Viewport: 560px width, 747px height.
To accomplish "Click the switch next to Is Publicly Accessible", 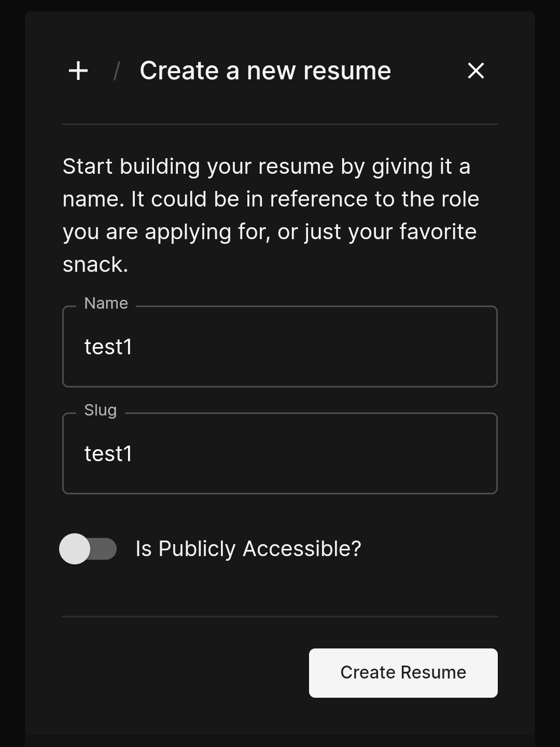I will [89, 549].
